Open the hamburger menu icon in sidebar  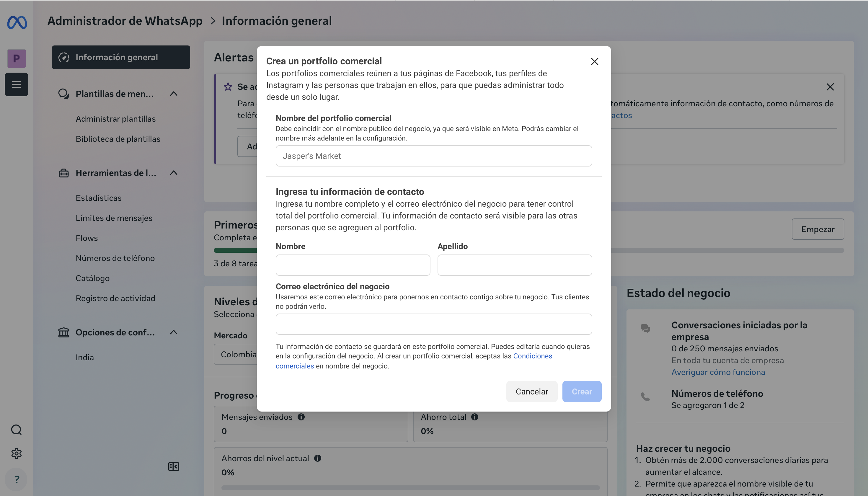click(16, 84)
